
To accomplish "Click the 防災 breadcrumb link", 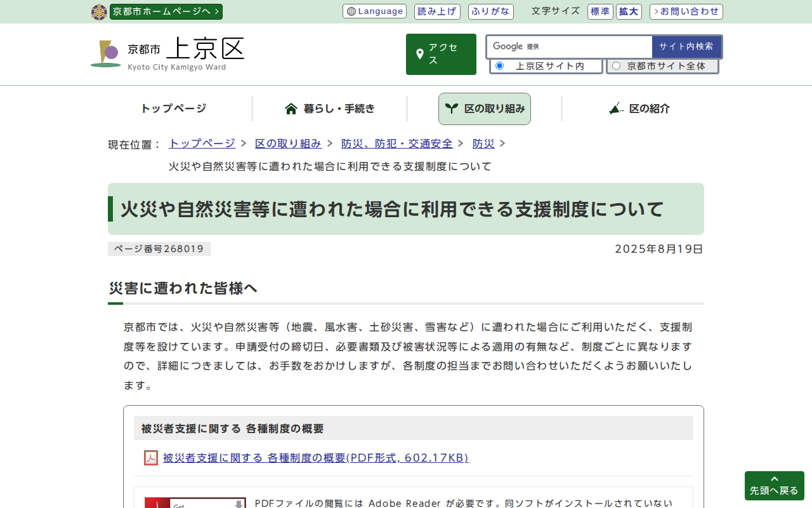I will (x=483, y=144).
